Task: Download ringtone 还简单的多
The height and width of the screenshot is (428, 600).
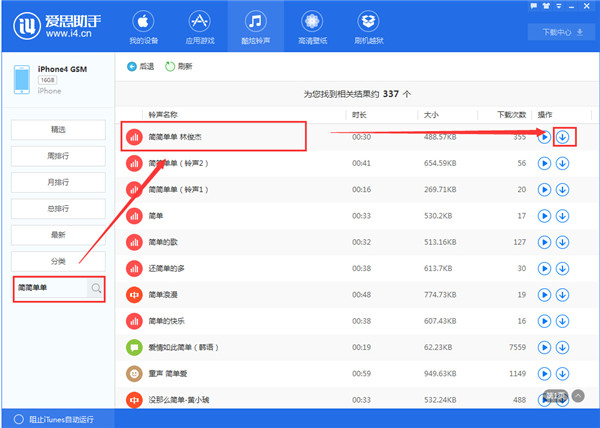Action: [562, 269]
